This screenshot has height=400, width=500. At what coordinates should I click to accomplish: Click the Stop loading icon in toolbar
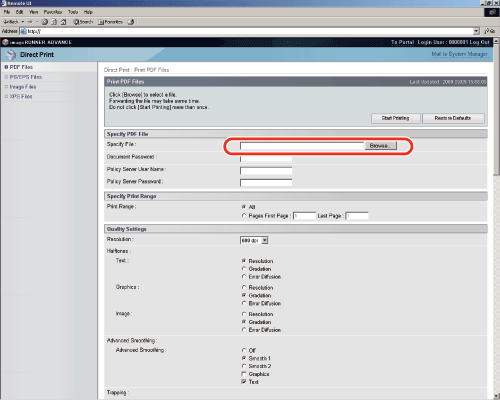coord(45,22)
